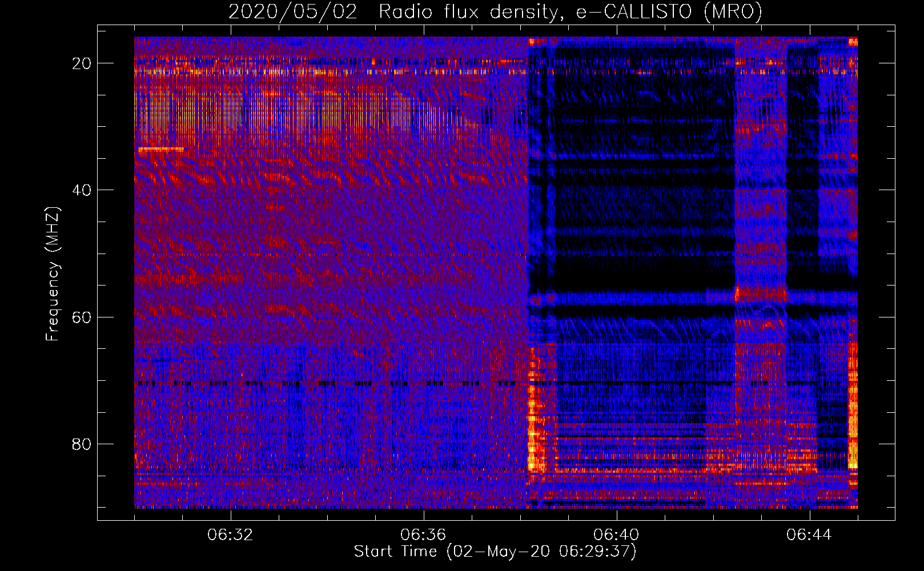
Task: Click the 'Start Time (02-May-20 06:29:37)' x-axis label
Action: 495,552
